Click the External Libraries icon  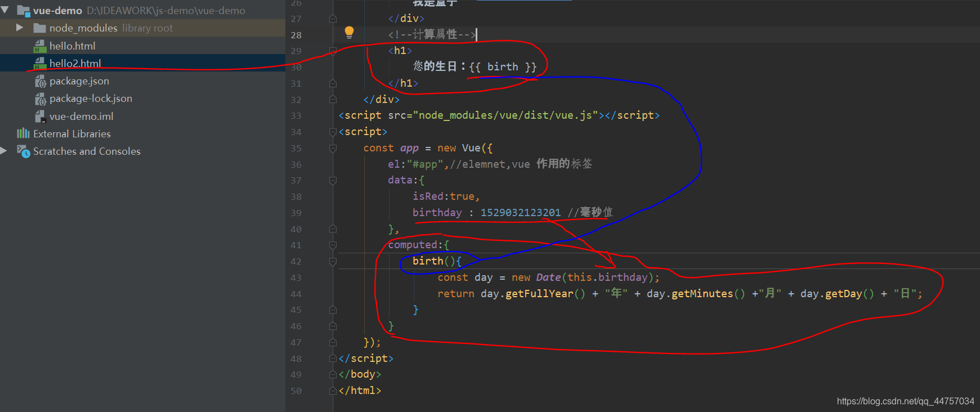point(23,133)
